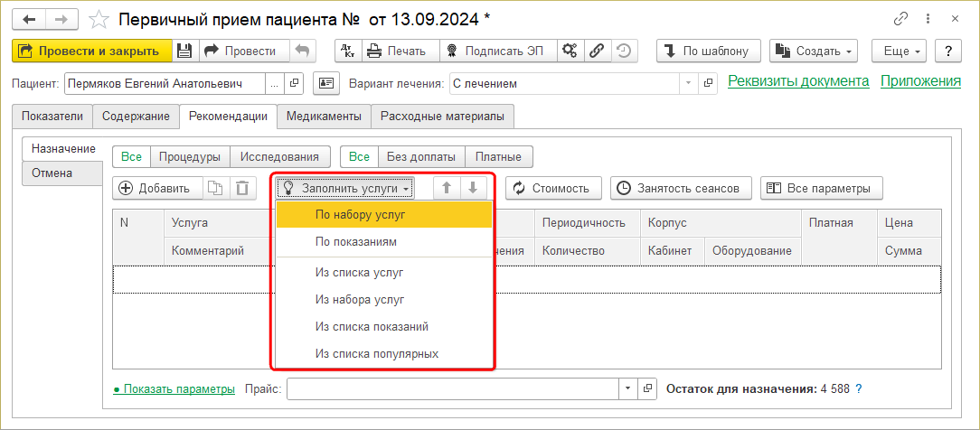Screen dimensions: 980x430
Task: Move service row down with arrow
Action: point(473,188)
